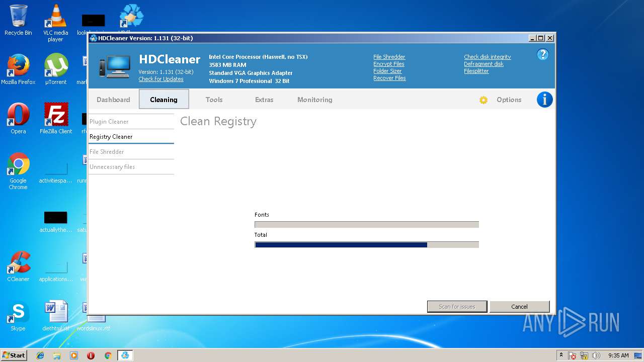Click the Clean Registry heading
Image resolution: width=644 pixels, height=362 pixels.
click(218, 122)
